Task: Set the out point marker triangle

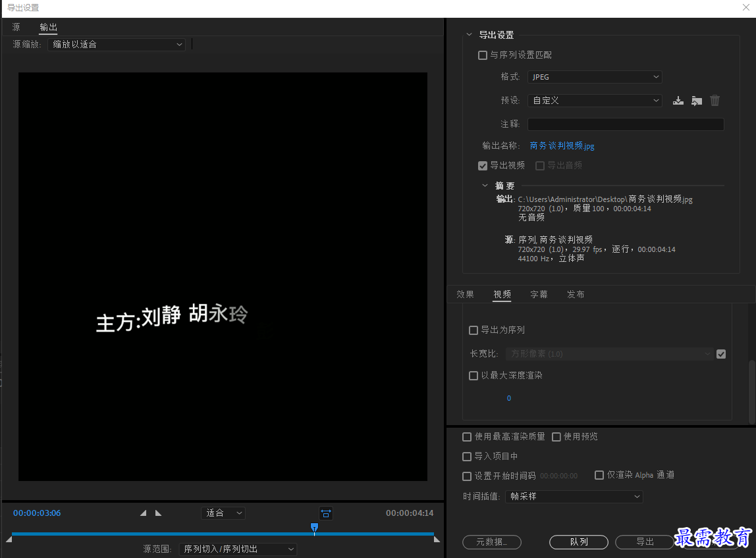Action: click(x=158, y=513)
